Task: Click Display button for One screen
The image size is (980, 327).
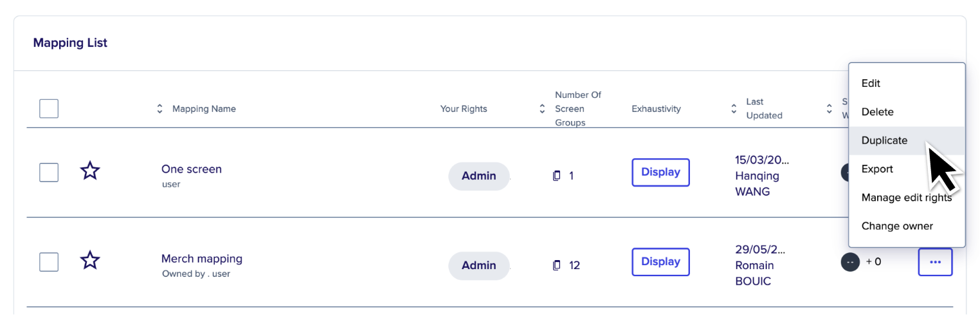Action: pos(660,173)
